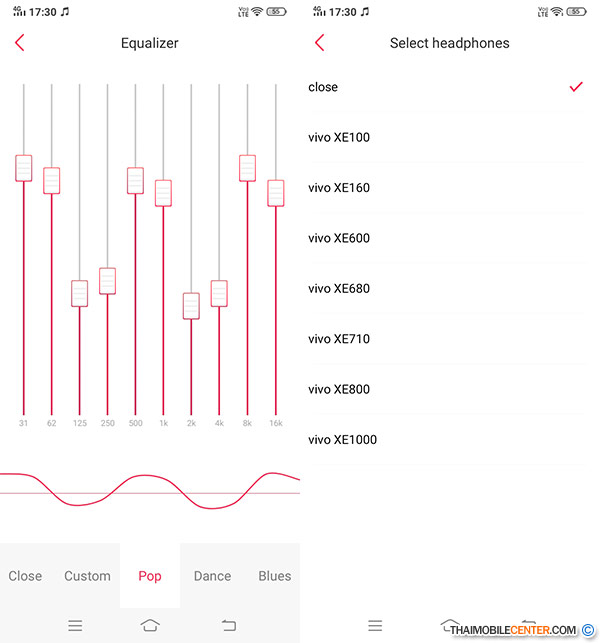Choose vivo XE680 headphones

pos(340,289)
